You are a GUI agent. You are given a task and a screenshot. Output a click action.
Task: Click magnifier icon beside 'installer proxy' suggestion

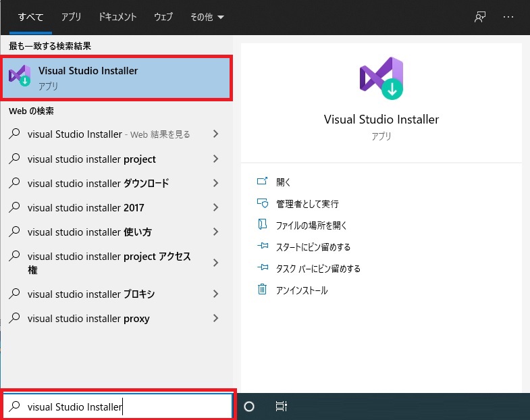pyautogui.click(x=14, y=318)
